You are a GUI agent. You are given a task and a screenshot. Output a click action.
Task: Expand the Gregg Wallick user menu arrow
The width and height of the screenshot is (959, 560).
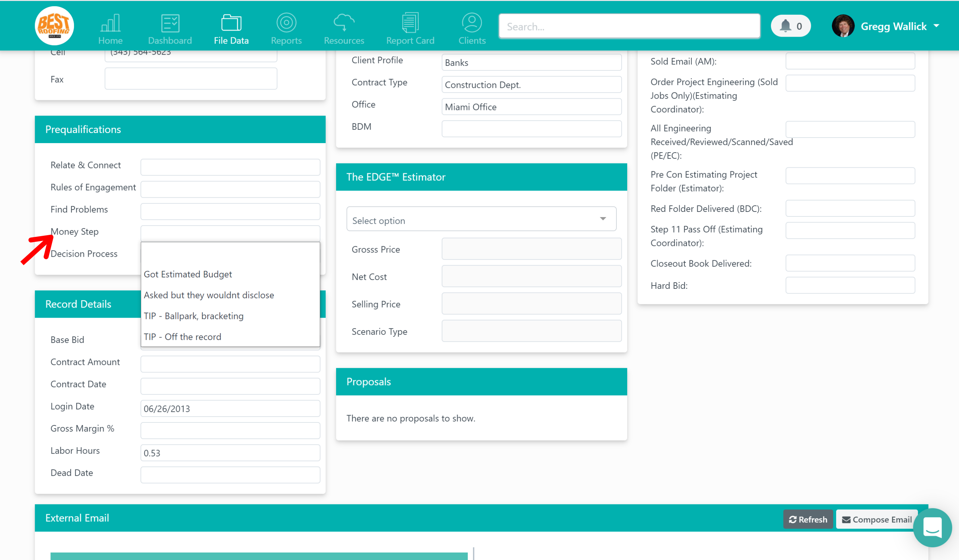click(x=936, y=26)
